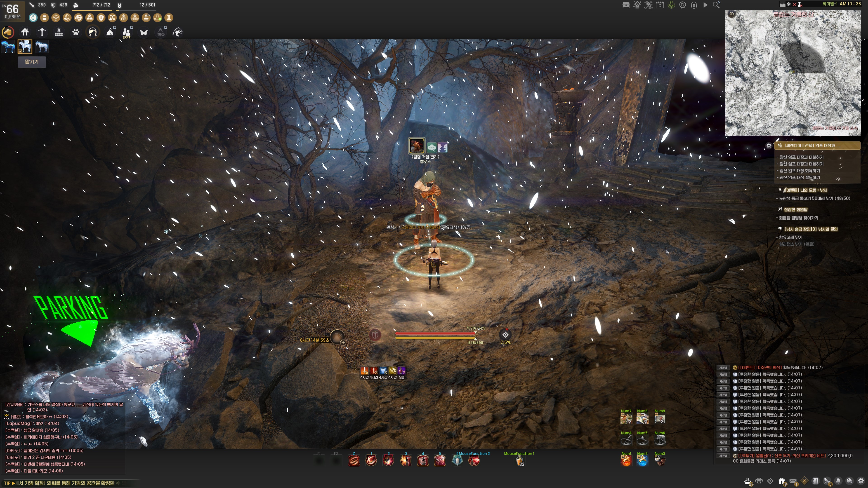868x488 pixels.
Task: Click the gift box reward icon
Action: [781, 481]
